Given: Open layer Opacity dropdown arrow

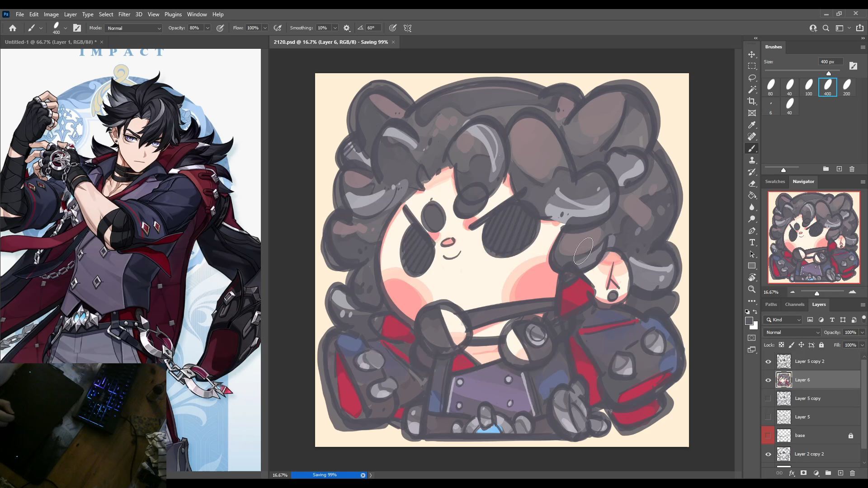Looking at the screenshot, I should (x=862, y=333).
